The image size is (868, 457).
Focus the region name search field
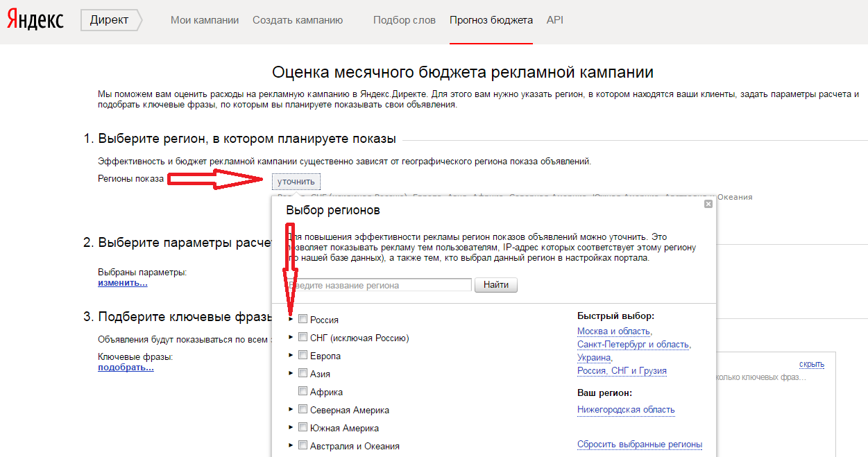(x=379, y=285)
